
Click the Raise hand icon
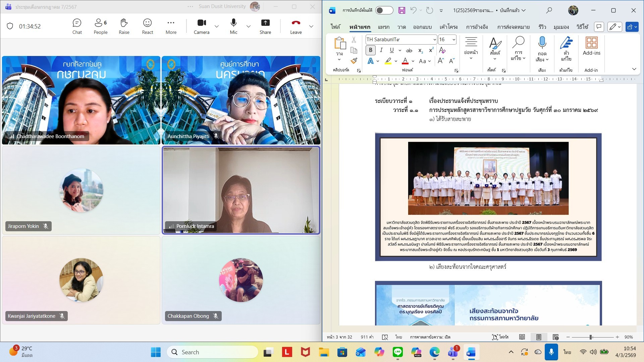pos(124,26)
